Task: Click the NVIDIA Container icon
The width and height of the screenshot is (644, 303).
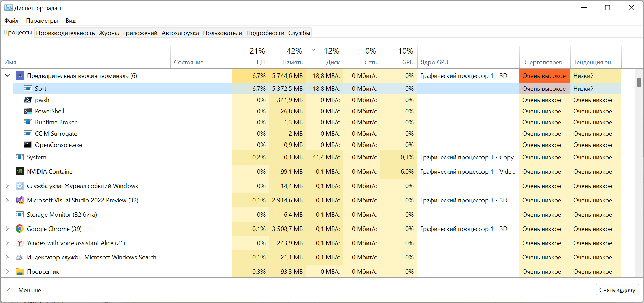Action: pos(20,171)
